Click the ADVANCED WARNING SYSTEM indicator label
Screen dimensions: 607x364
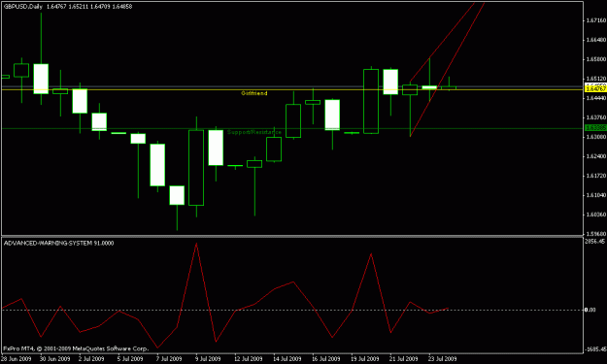tap(58, 243)
